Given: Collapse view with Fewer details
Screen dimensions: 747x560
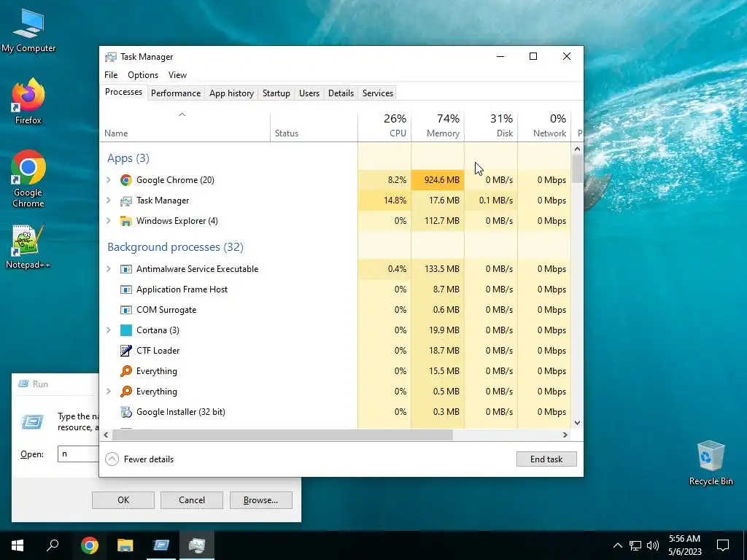Looking at the screenshot, I should click(x=139, y=459).
